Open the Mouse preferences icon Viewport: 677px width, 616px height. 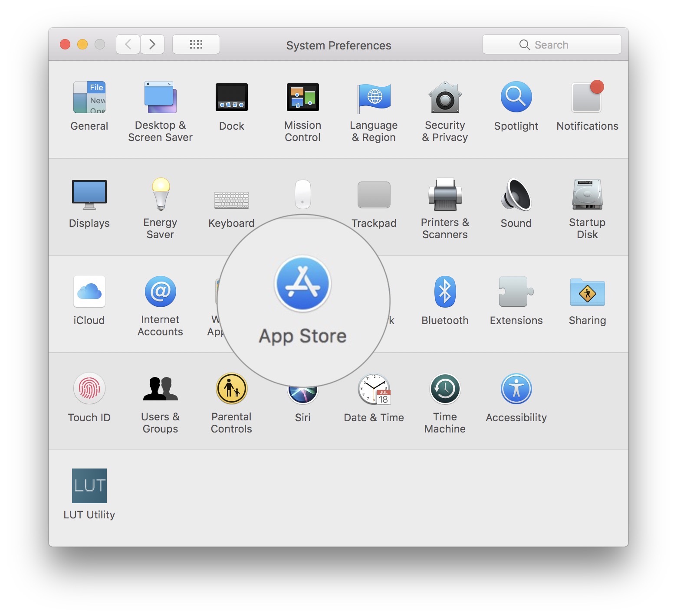[303, 194]
